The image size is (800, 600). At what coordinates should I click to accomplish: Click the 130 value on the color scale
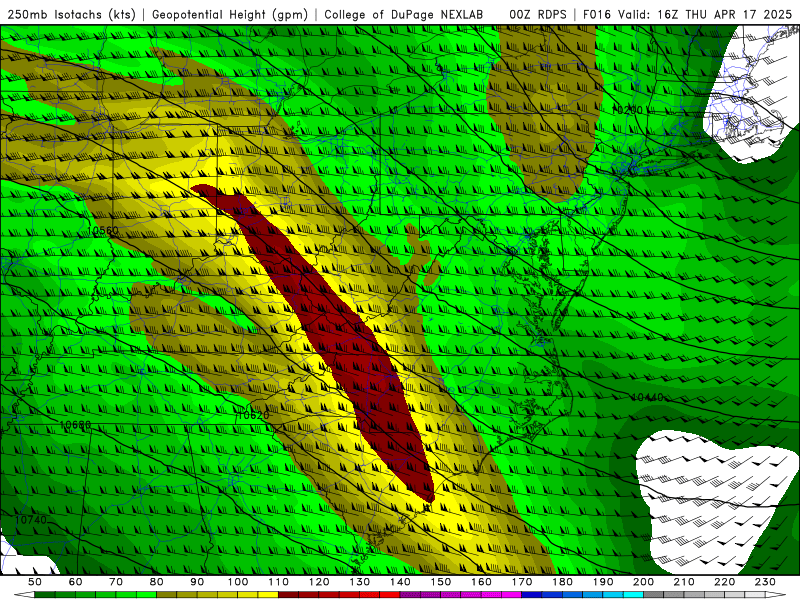(360, 582)
